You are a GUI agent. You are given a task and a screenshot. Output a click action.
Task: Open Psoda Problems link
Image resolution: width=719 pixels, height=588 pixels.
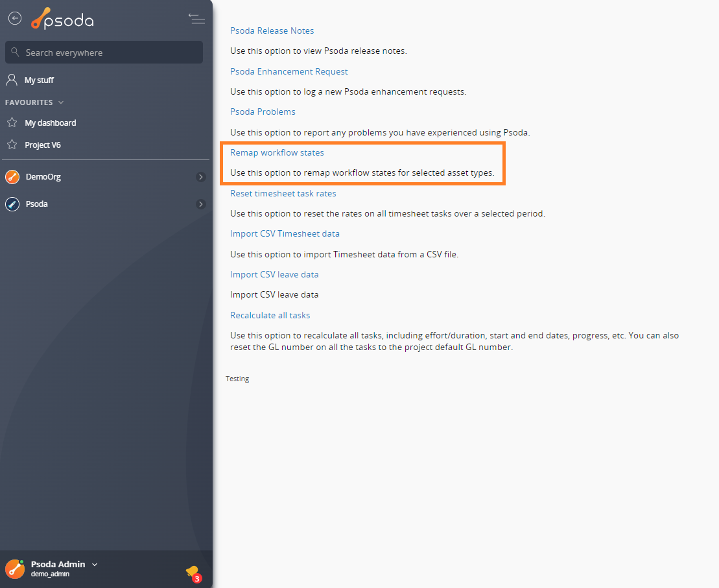pyautogui.click(x=263, y=112)
